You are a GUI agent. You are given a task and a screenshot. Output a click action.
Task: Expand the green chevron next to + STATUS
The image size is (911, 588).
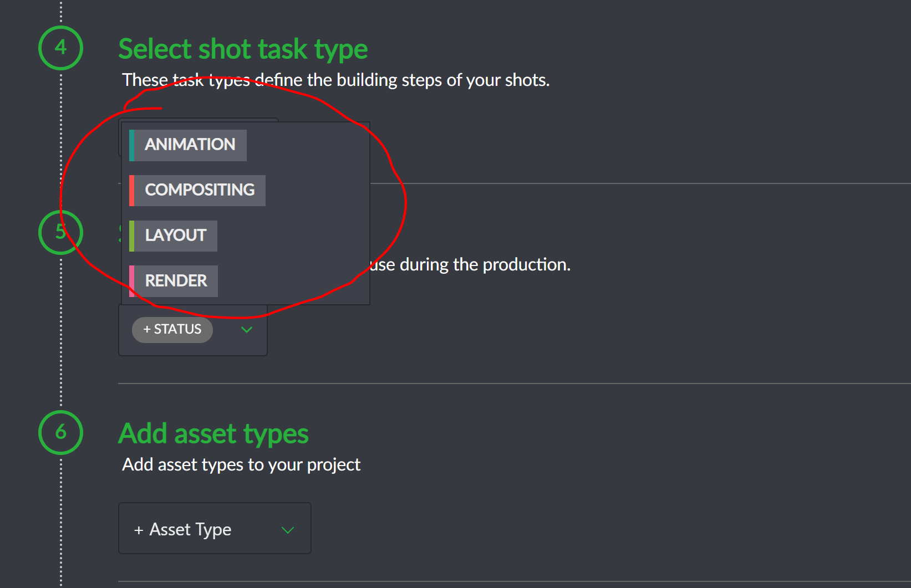tap(246, 329)
